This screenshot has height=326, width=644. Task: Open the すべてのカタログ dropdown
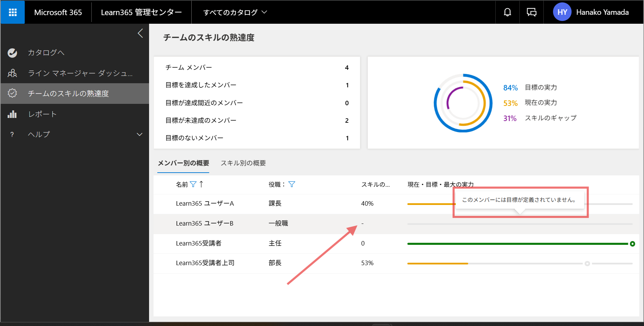(235, 12)
